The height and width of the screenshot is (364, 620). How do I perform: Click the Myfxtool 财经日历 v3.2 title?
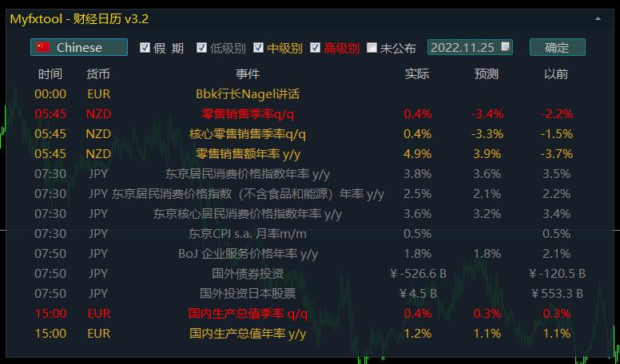79,19
